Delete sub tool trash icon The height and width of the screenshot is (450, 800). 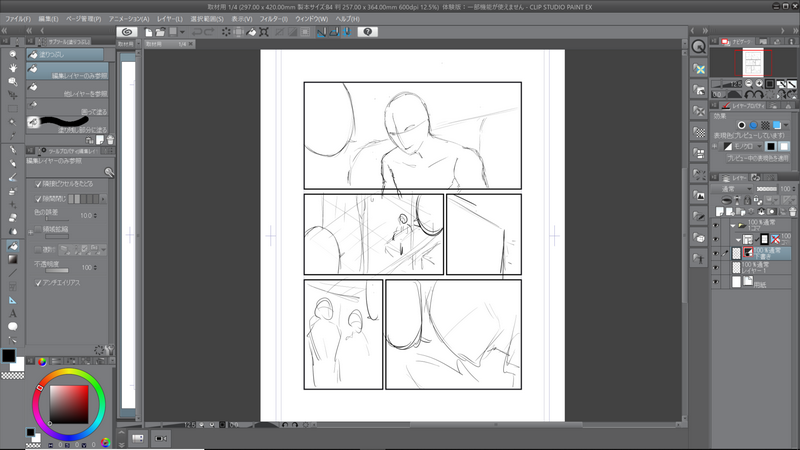coord(110,140)
